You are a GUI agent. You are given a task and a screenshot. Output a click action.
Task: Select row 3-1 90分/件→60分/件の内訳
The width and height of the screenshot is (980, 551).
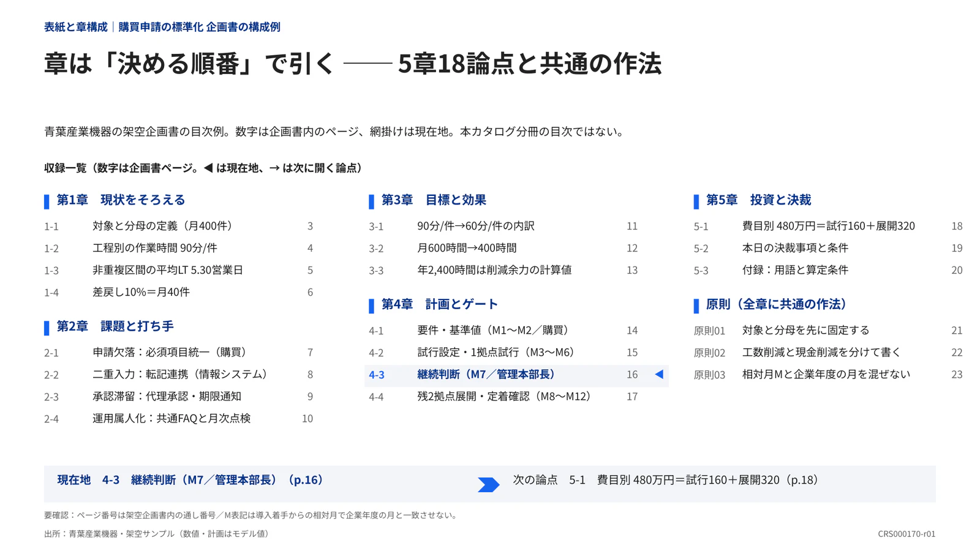pos(503,226)
